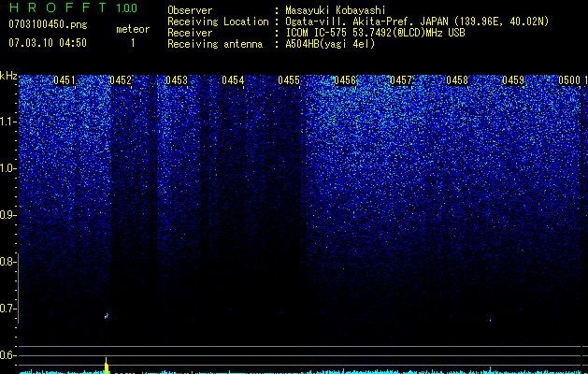Click time marker 0453
588x374 pixels.
point(177,80)
